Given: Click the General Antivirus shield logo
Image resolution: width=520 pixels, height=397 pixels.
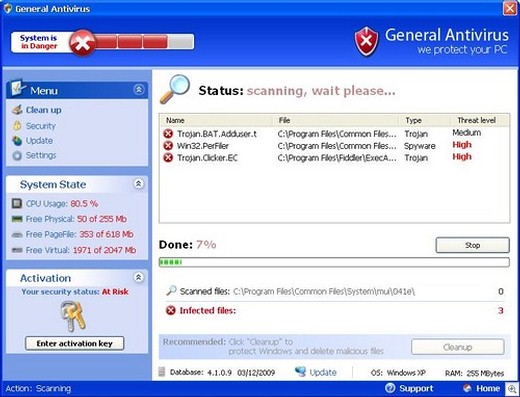Looking at the screenshot, I should pos(366,42).
